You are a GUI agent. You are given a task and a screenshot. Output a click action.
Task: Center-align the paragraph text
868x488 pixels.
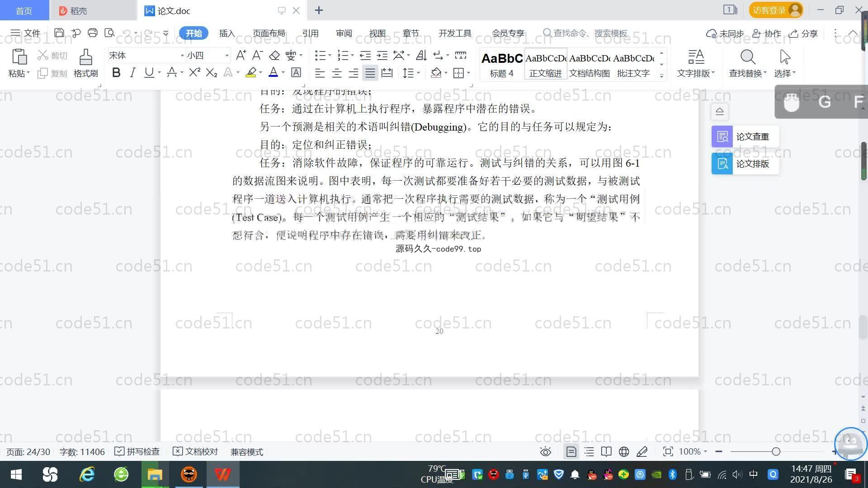336,73
